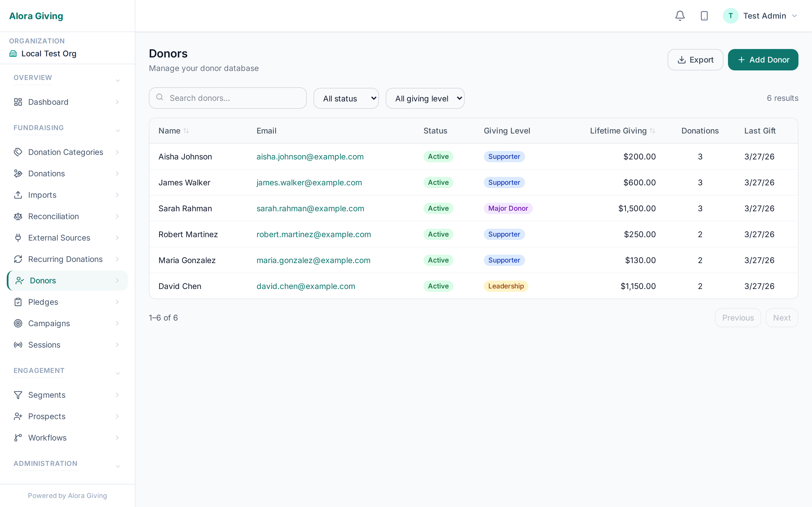Select the Dashboard icon in sidebar

pos(18,102)
